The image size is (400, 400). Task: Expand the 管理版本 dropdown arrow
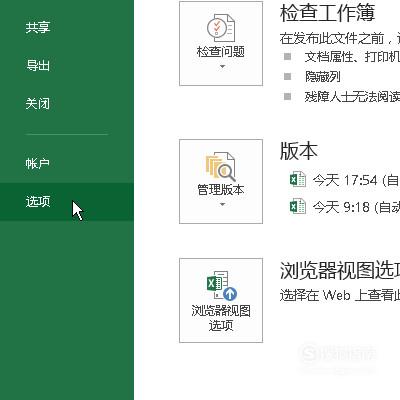222,205
